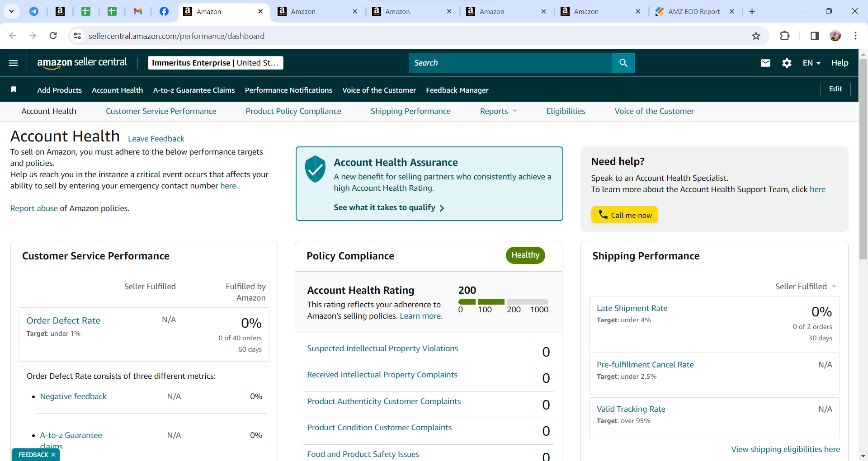The width and height of the screenshot is (868, 461).
Task: Click the Amazon Seller Central logo
Action: (82, 63)
